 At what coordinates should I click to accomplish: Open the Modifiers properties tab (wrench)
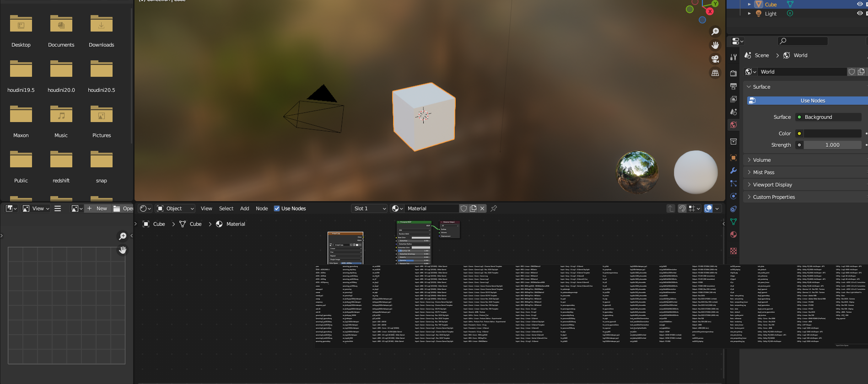733,171
